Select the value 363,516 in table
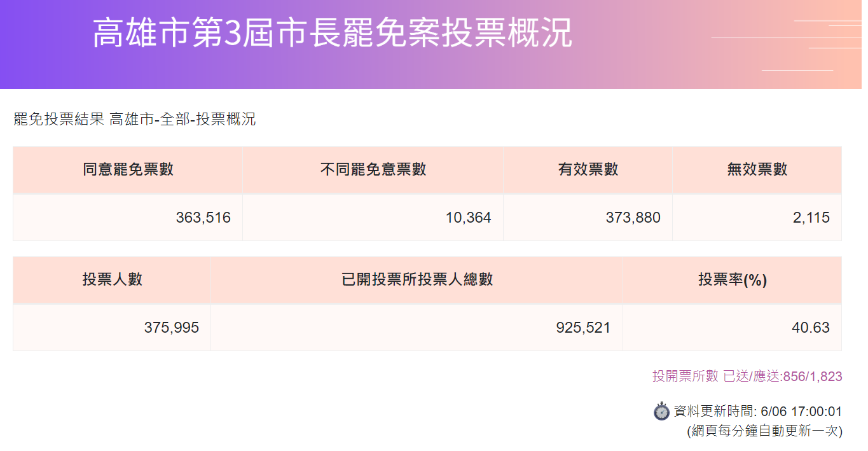The width and height of the screenshot is (868, 451). click(x=203, y=218)
